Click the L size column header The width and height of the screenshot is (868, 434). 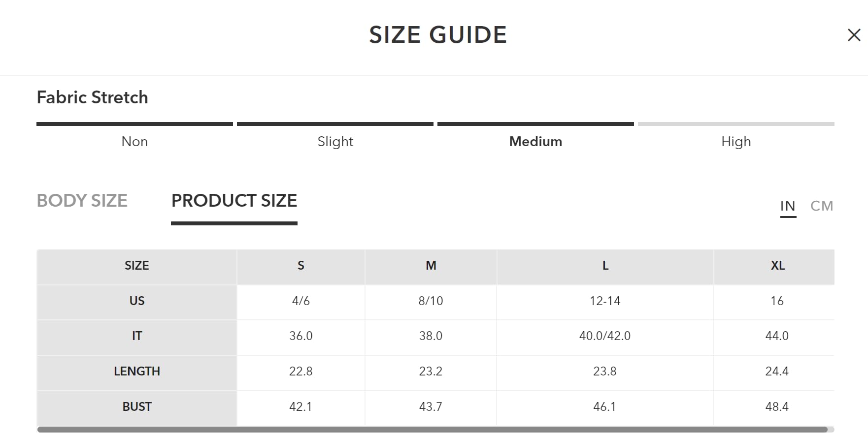(x=605, y=266)
